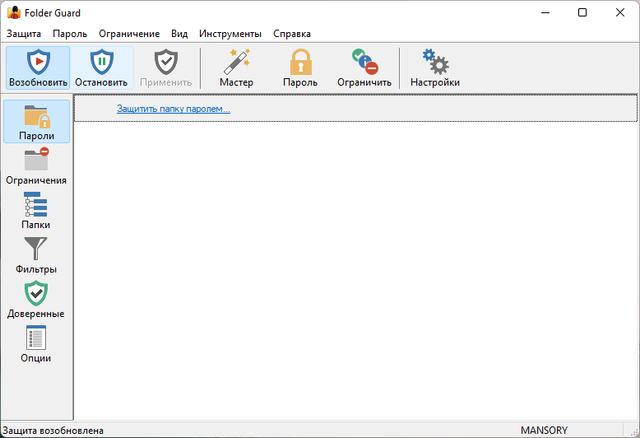This screenshot has width=640, height=438.
Task: Close the Folder Guard window
Action: [620, 13]
